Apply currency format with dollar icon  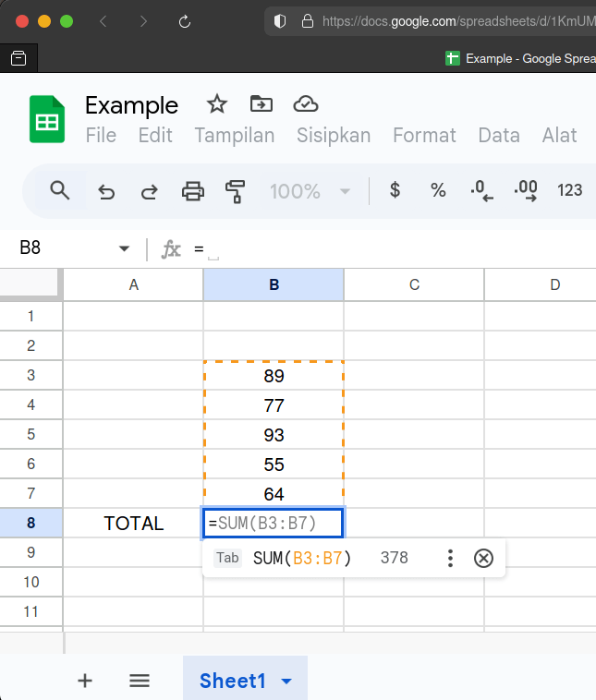[395, 190]
